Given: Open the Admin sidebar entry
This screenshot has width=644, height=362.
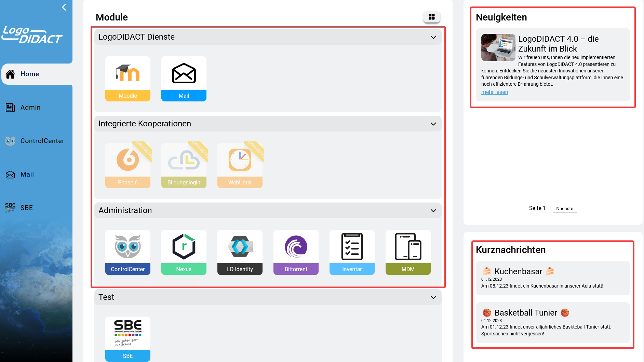Looking at the screenshot, I should pos(36,108).
